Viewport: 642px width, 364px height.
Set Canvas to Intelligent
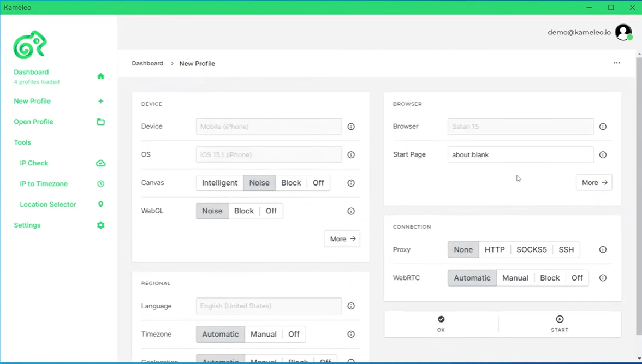(219, 183)
